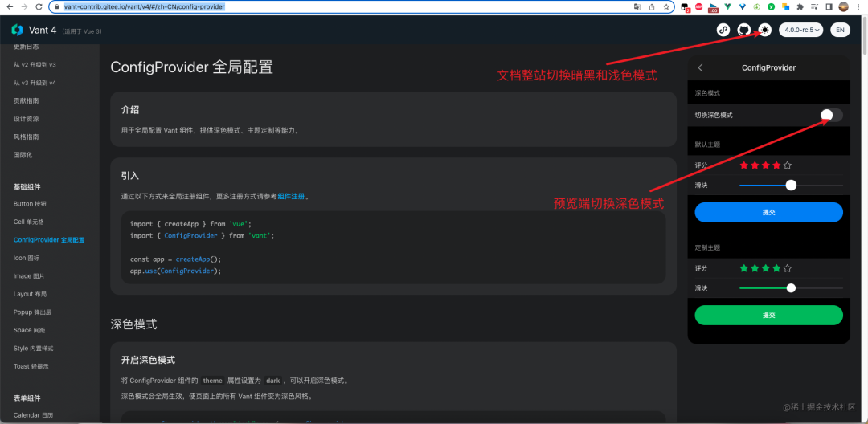Adjust the blue 滑块 slider in 默认主题
Image resolution: width=868 pixels, height=424 pixels.
(x=791, y=185)
